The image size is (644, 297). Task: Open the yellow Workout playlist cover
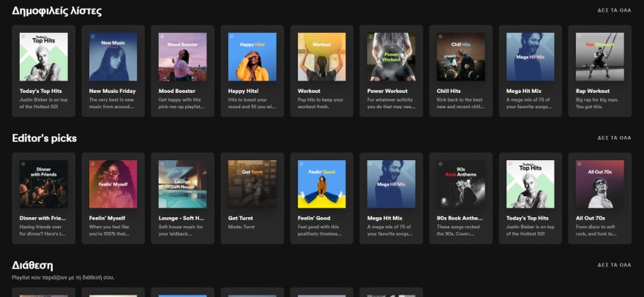(x=321, y=56)
